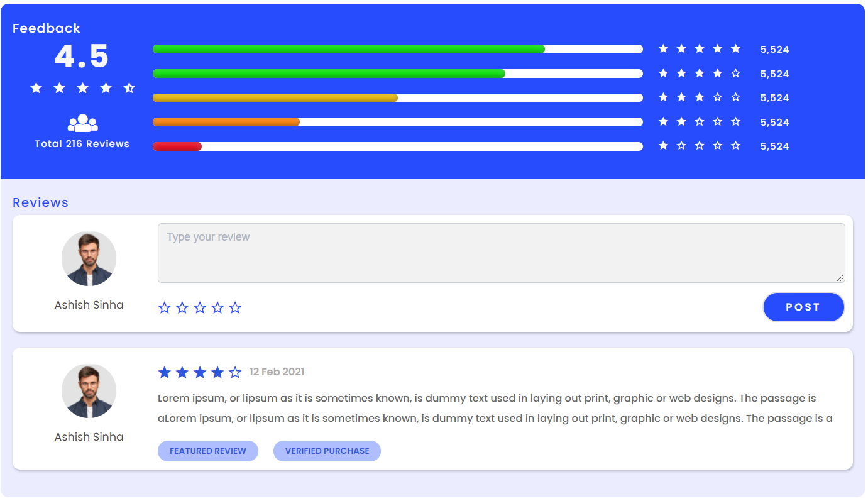Click the three-star yellow progress bar

pos(397,98)
